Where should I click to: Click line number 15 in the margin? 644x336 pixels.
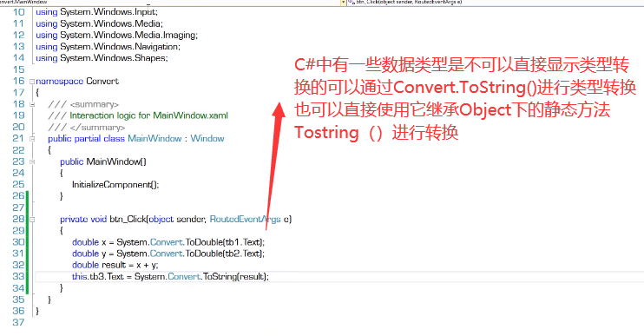tap(18, 69)
